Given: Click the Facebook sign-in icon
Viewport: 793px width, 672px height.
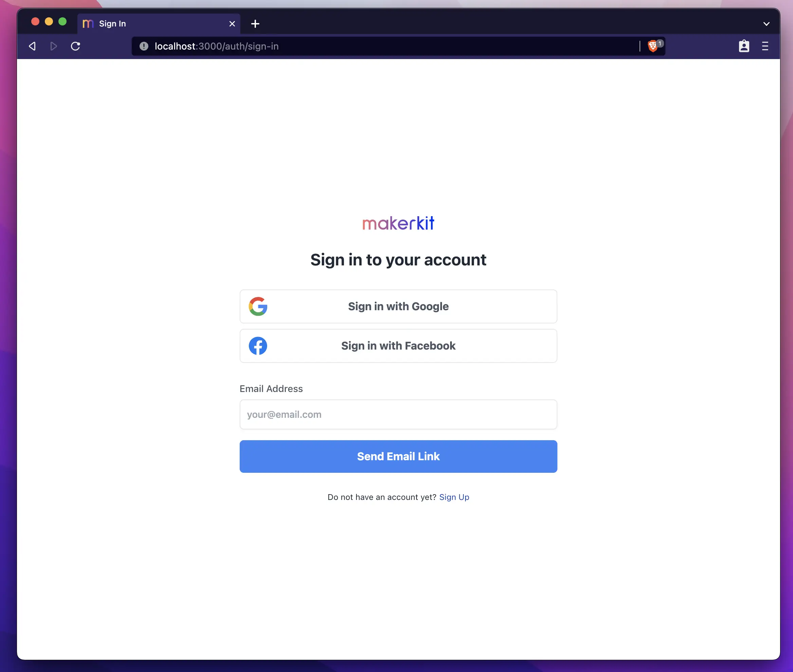Looking at the screenshot, I should pos(258,346).
